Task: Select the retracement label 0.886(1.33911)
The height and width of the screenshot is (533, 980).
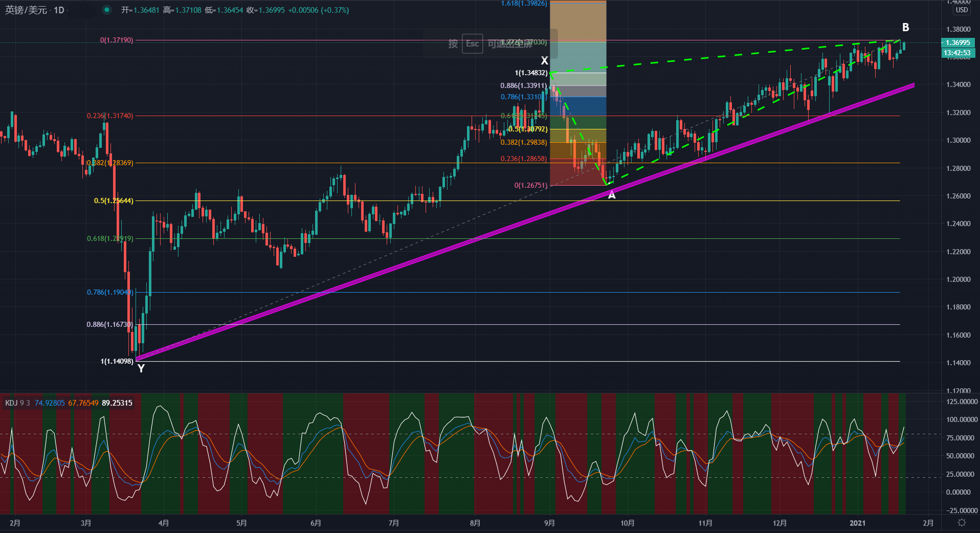Action: pyautogui.click(x=524, y=85)
